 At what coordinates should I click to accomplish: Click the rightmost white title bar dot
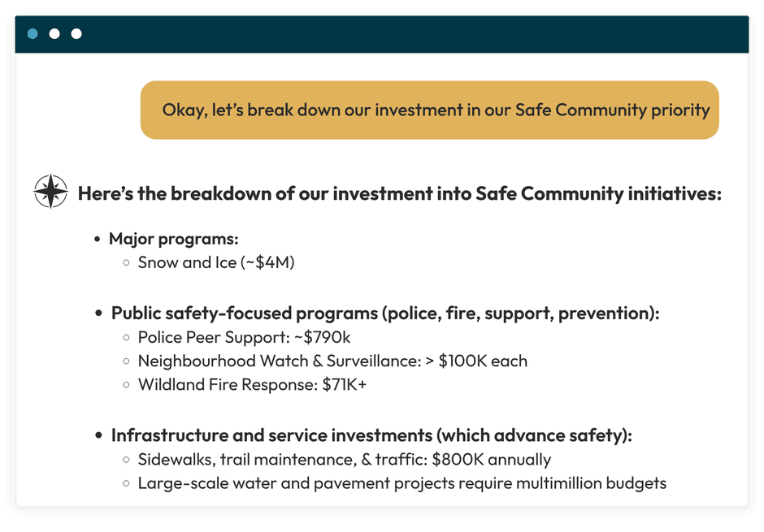[x=76, y=34]
